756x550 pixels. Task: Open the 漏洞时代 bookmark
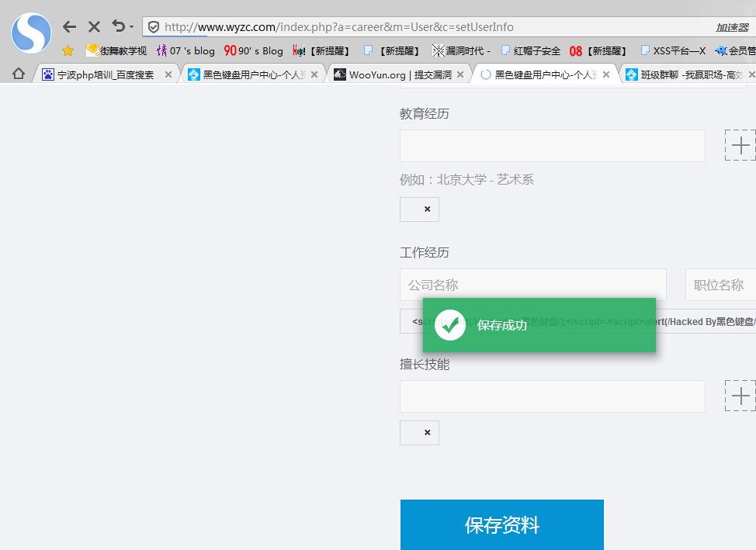(x=461, y=50)
